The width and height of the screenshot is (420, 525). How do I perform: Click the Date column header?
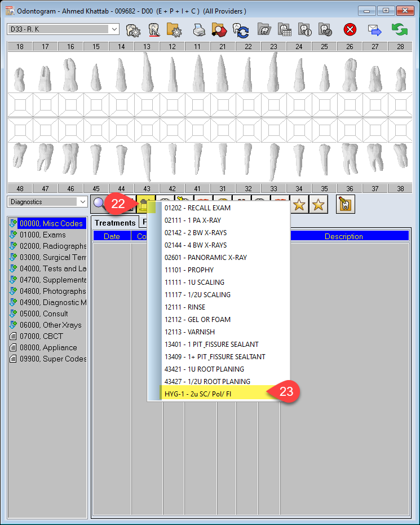click(x=112, y=236)
